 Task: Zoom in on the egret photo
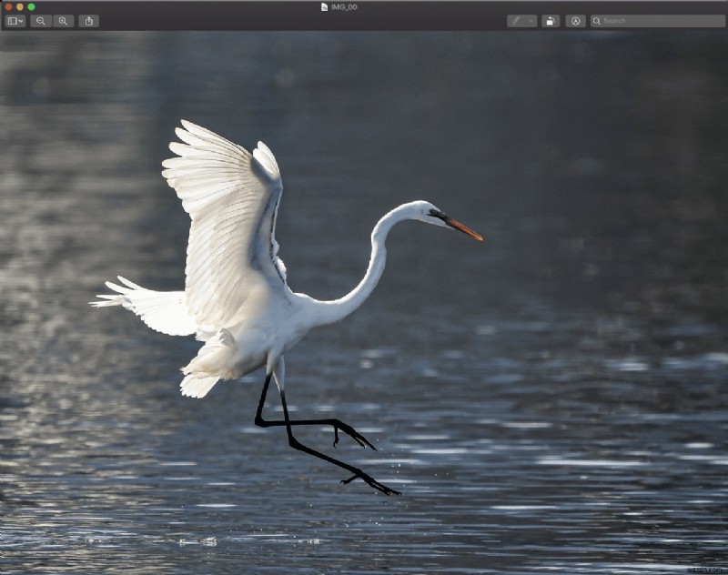63,21
